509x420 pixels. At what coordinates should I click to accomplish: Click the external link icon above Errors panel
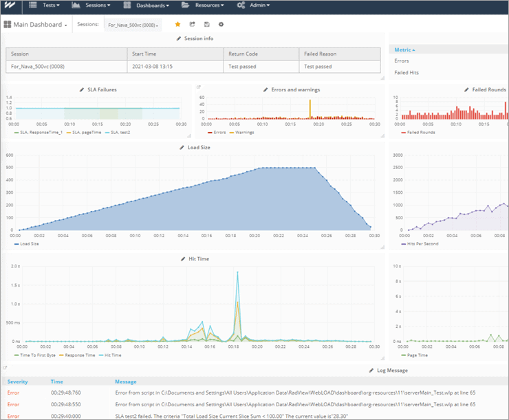point(199,87)
